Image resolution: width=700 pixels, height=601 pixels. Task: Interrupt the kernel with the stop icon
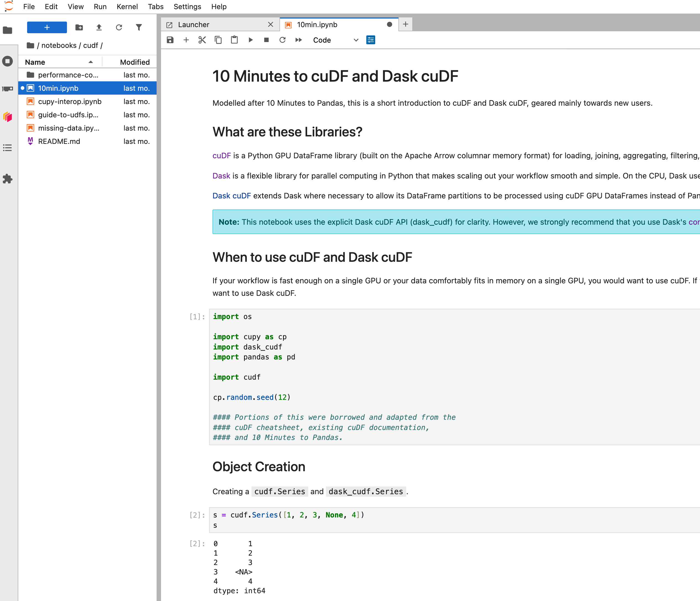click(x=266, y=40)
